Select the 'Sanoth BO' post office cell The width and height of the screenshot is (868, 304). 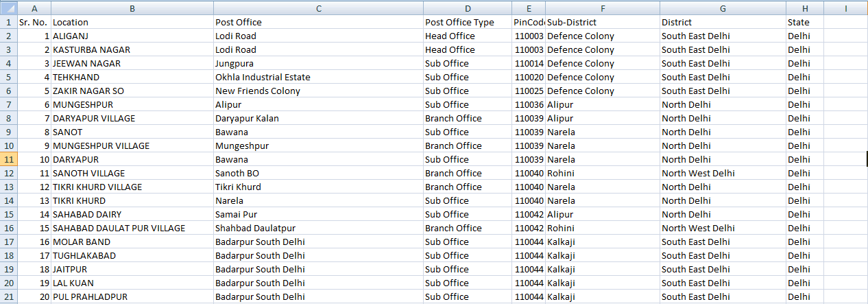click(318, 173)
